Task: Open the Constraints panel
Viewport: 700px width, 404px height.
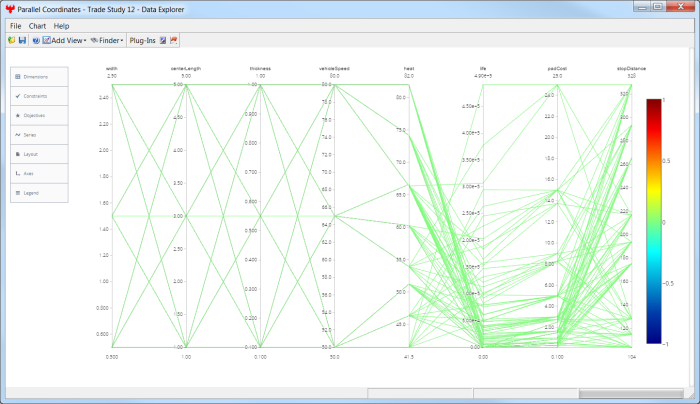Action: (x=40, y=95)
